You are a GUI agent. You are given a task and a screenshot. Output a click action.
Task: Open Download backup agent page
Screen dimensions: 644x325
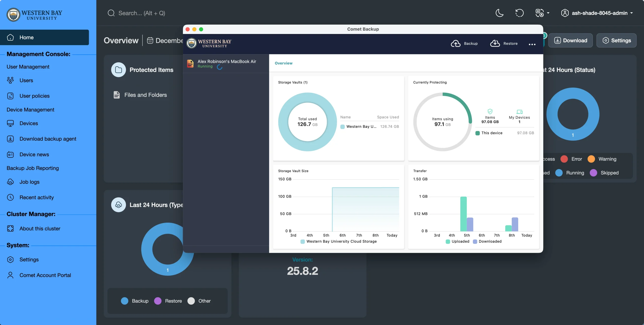[x=48, y=139]
